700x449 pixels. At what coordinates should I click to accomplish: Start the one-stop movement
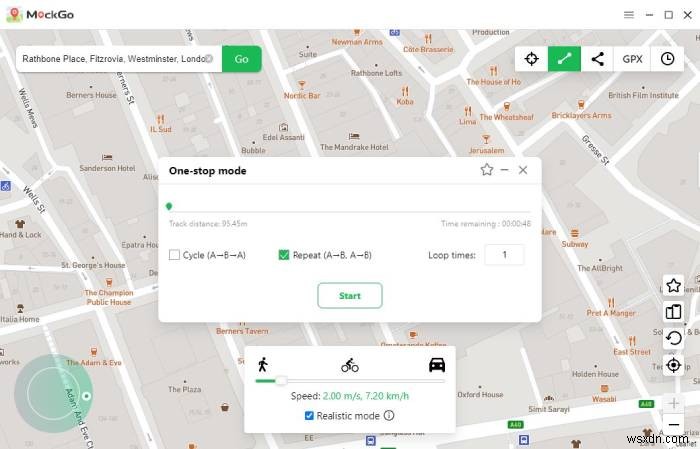coord(350,295)
